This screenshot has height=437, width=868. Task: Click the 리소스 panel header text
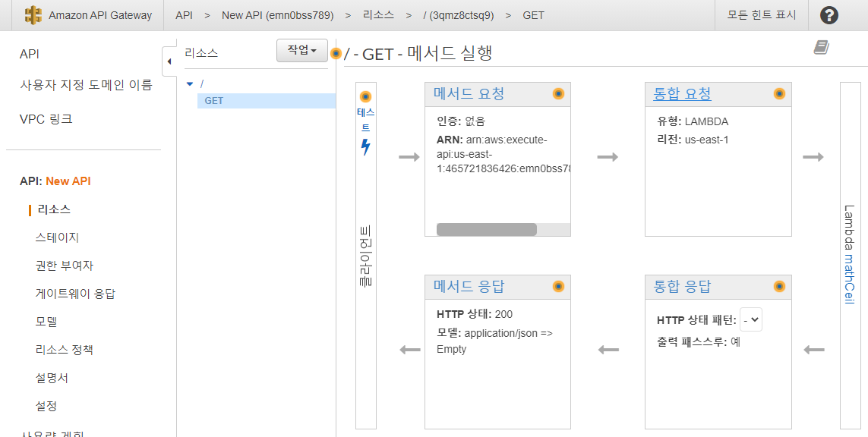(201, 53)
